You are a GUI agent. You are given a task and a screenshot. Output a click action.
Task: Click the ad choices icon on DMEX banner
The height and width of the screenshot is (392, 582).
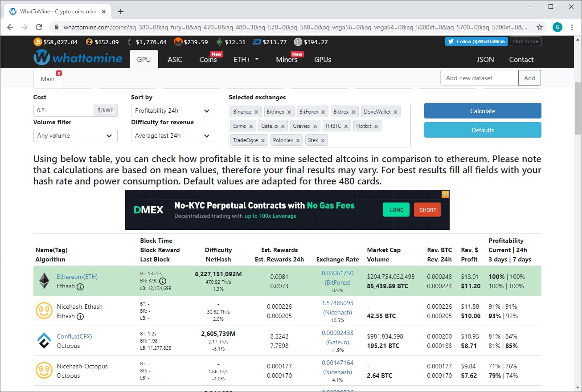click(445, 194)
